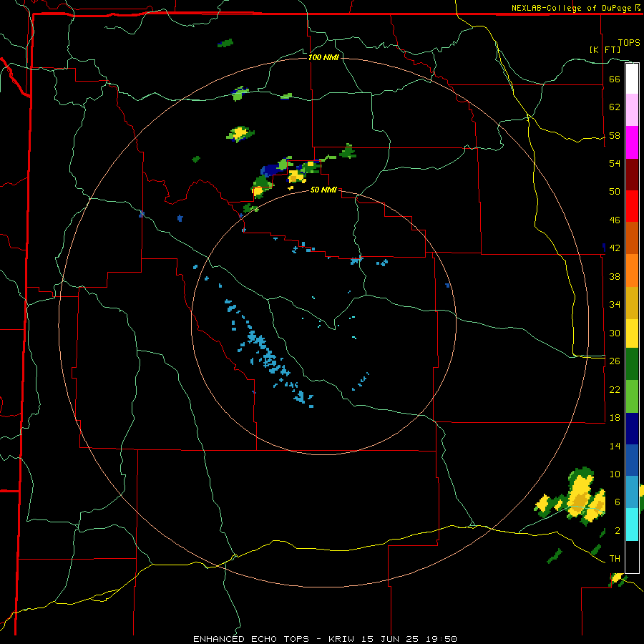644x644 pixels.
Task: Click the 14 scale label
Action: pyautogui.click(x=615, y=446)
